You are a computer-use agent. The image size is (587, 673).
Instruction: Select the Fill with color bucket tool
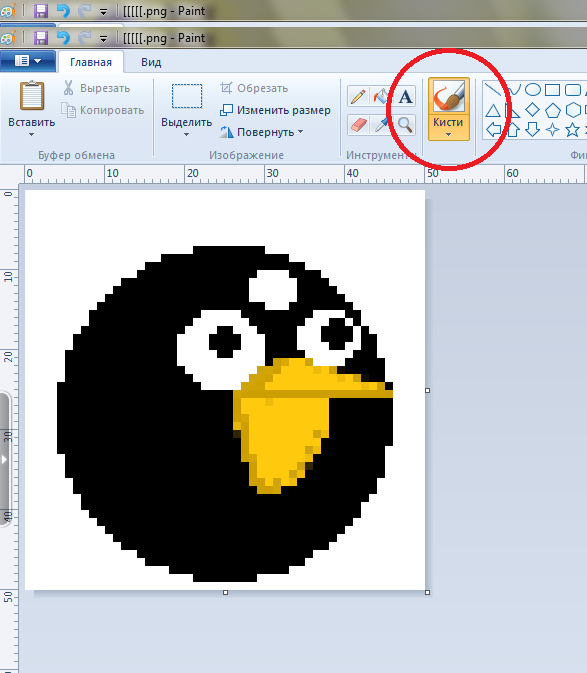tap(381, 97)
